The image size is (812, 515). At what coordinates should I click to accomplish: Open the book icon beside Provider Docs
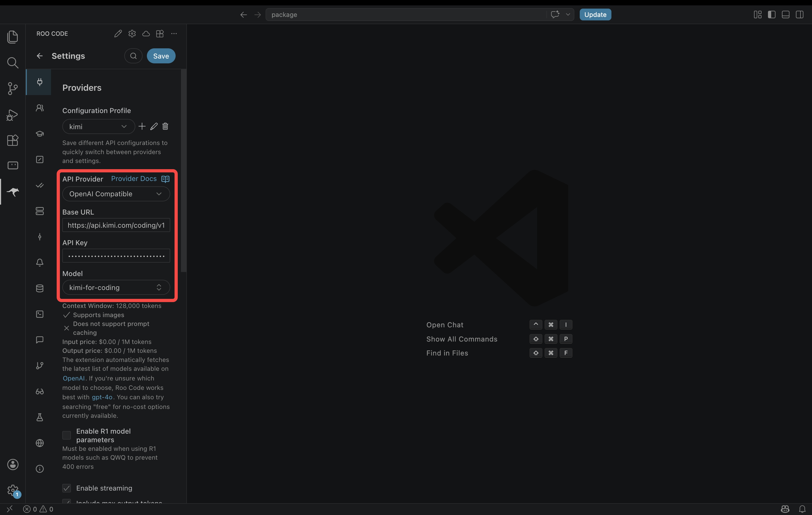coord(165,179)
